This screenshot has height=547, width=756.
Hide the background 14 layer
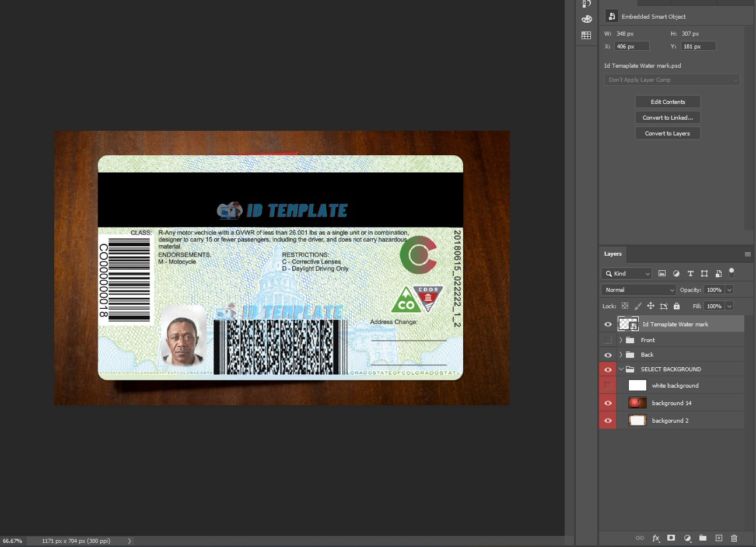coord(608,403)
